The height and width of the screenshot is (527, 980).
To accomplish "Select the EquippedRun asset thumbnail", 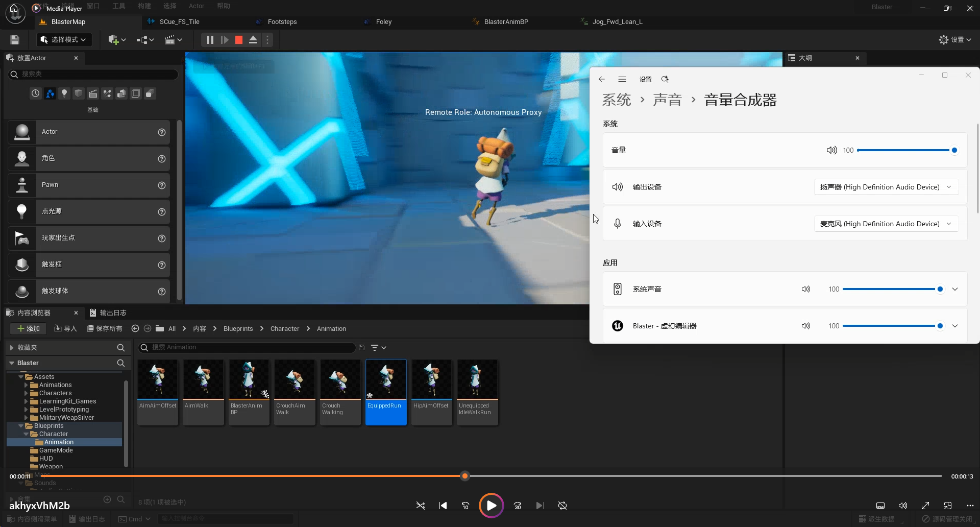I will tap(386, 392).
